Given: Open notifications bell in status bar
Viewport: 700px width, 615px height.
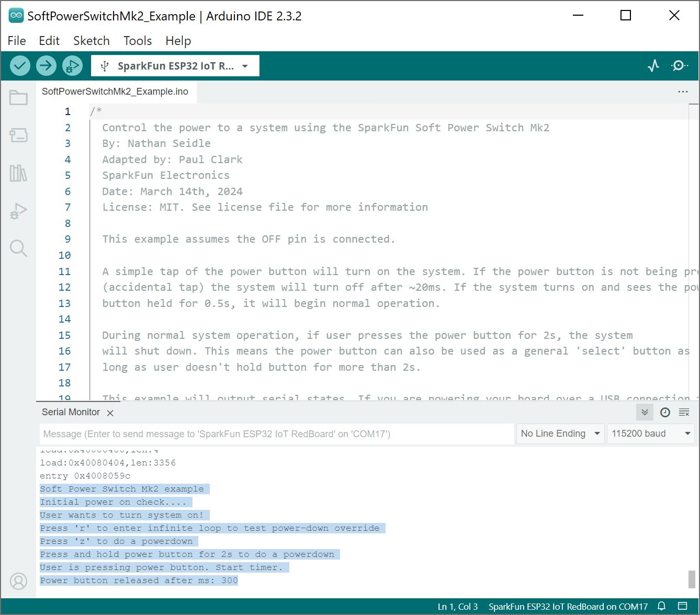Looking at the screenshot, I should [661, 607].
